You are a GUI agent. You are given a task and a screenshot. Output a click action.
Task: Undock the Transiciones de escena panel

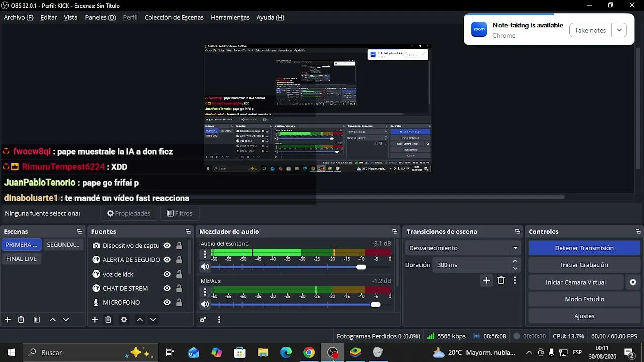tap(517, 232)
